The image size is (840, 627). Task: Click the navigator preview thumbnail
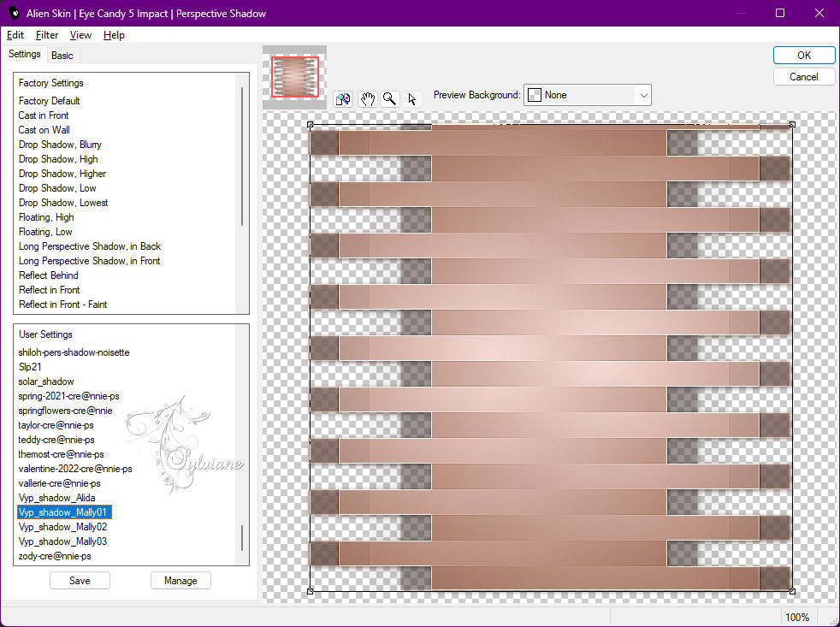[x=294, y=77]
